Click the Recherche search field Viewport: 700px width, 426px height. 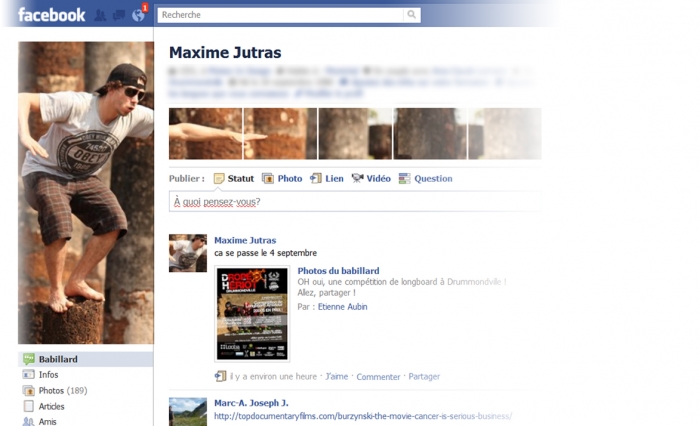tap(280, 15)
